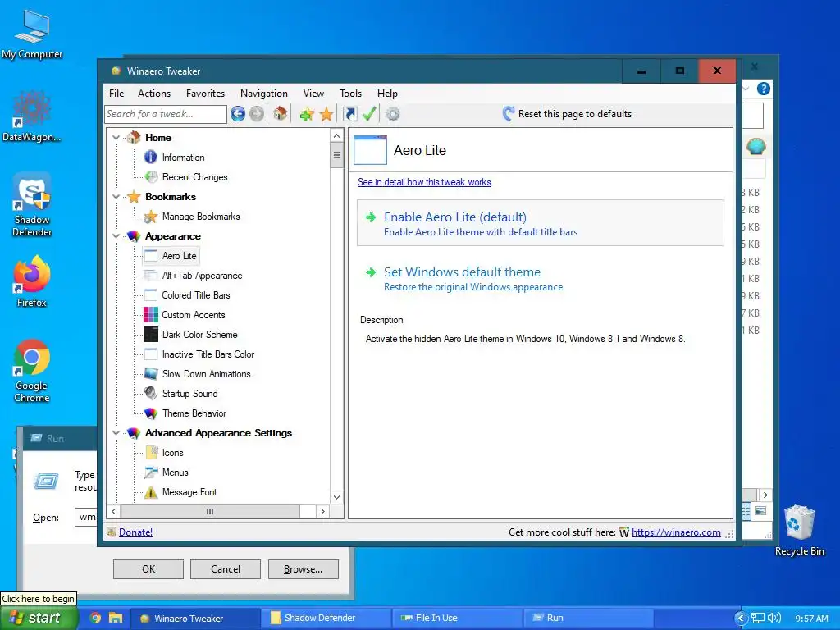Viewport: 840px width, 630px height.
Task: Click the grey Forward navigation arrow
Action: point(257,113)
